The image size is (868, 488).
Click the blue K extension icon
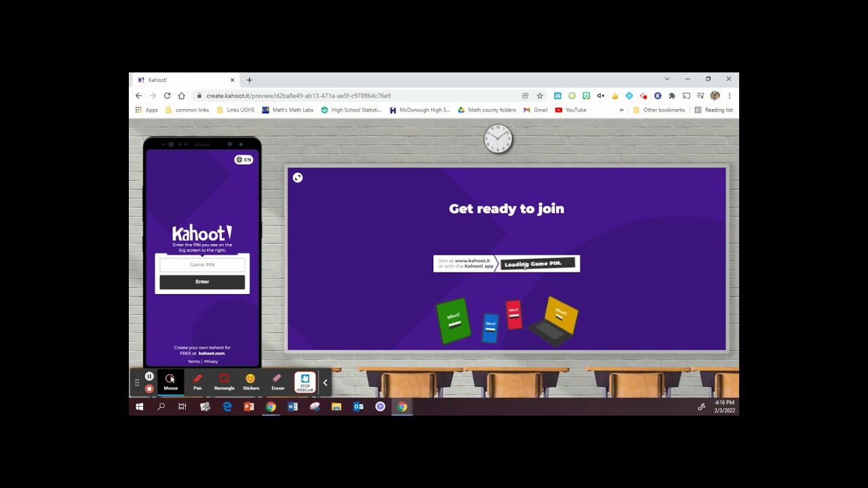pos(657,96)
